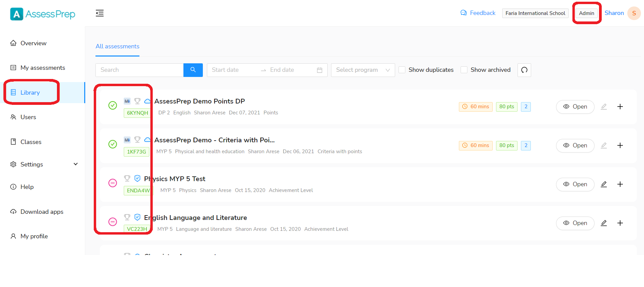Edit Physics MYP 5 Test with the pencil icon

[x=604, y=185]
